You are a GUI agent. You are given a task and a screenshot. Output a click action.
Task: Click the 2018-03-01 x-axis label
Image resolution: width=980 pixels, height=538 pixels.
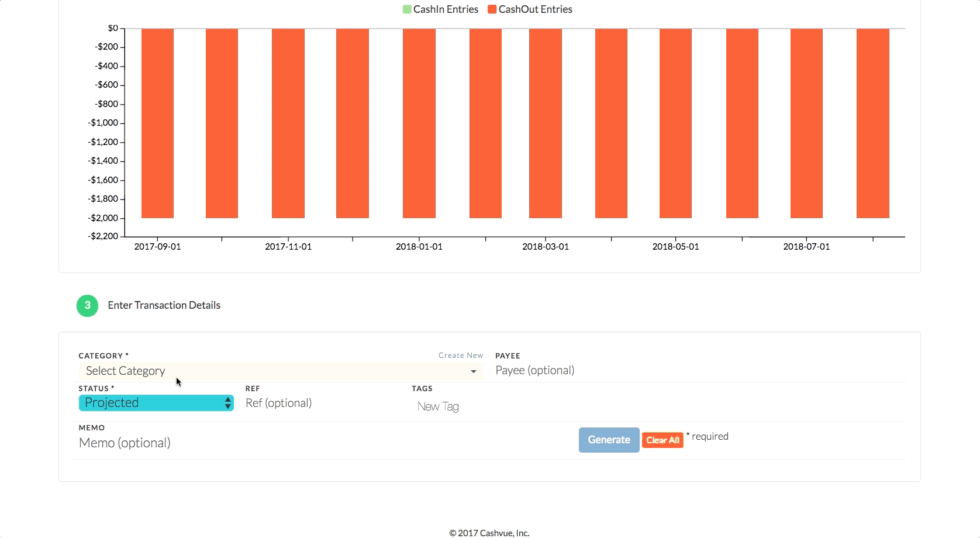(546, 247)
